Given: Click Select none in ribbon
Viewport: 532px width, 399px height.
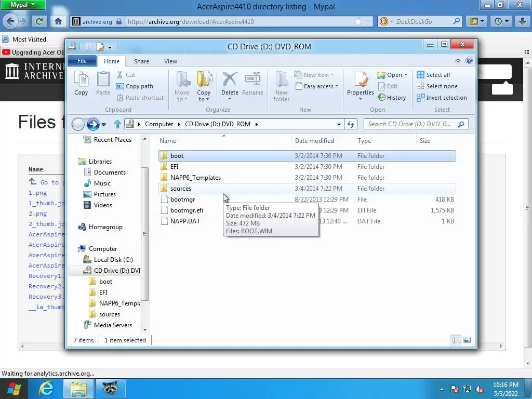Looking at the screenshot, I should click(437, 86).
